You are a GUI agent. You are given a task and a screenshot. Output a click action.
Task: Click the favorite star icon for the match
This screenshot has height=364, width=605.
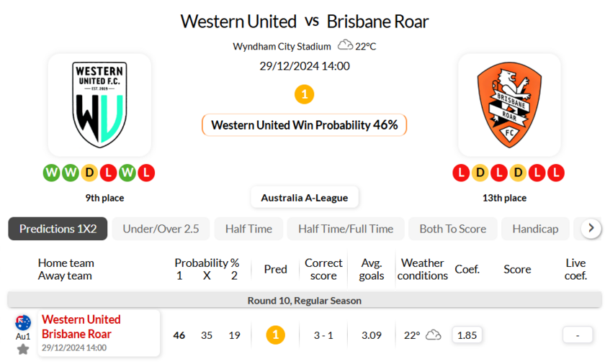23,350
